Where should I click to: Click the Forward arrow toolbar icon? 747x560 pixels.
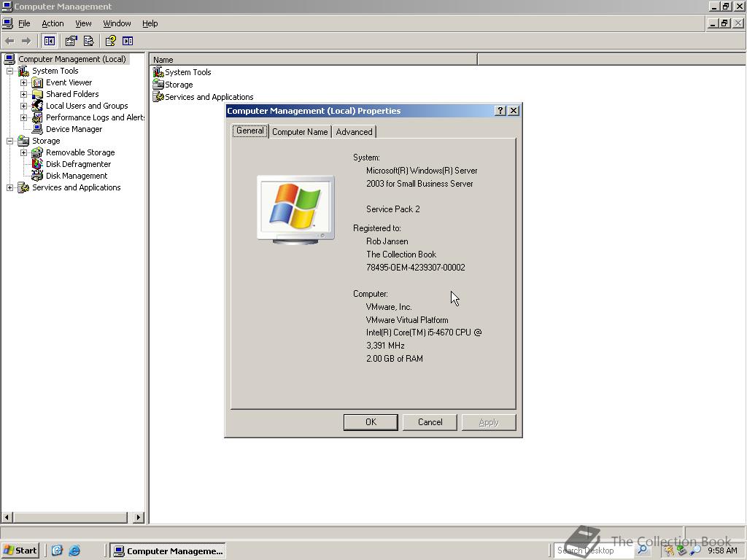pos(26,41)
